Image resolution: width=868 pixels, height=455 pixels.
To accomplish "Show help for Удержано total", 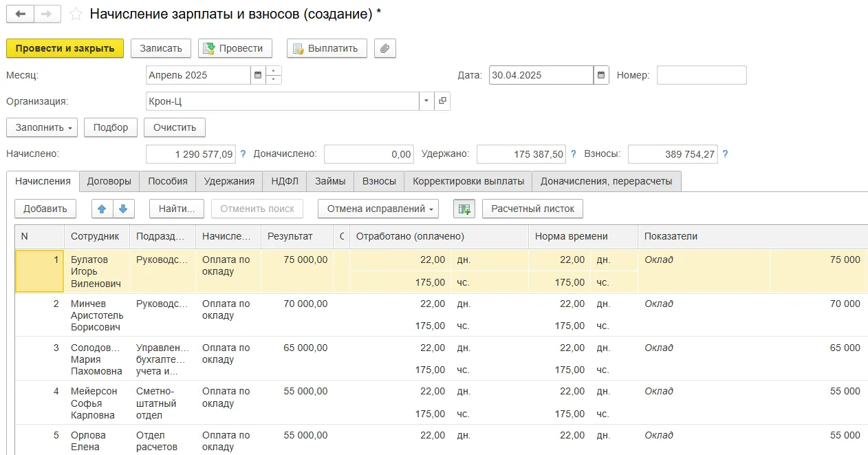I will 573,154.
